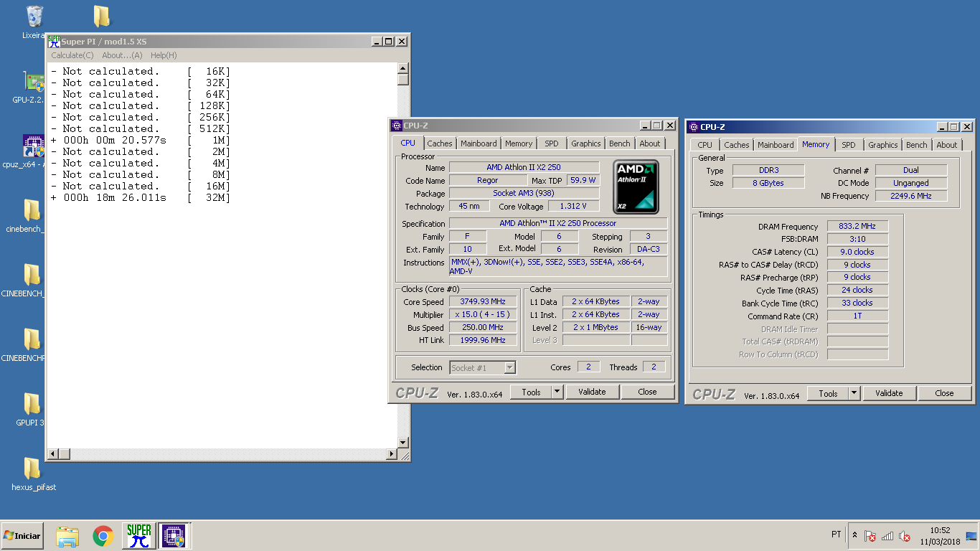Switch to Caches tab in CPU-Z CPU window
Image resolution: width=980 pixels, height=551 pixels.
[440, 143]
